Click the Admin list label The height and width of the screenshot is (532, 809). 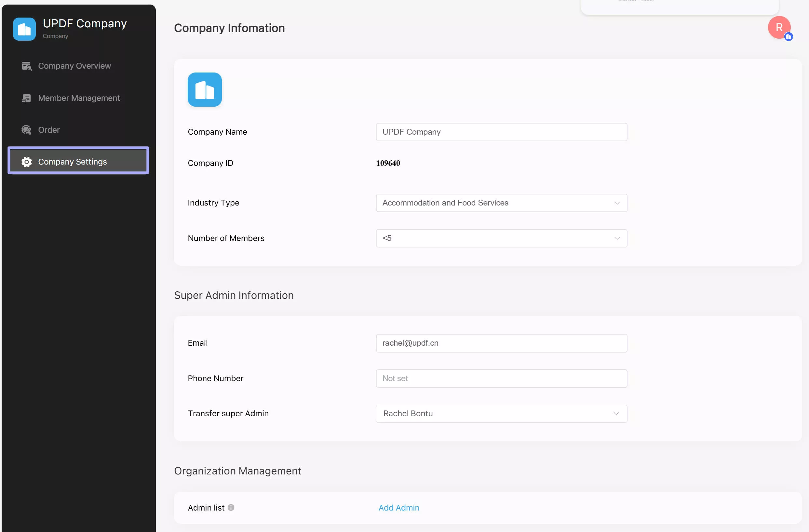[x=206, y=508]
